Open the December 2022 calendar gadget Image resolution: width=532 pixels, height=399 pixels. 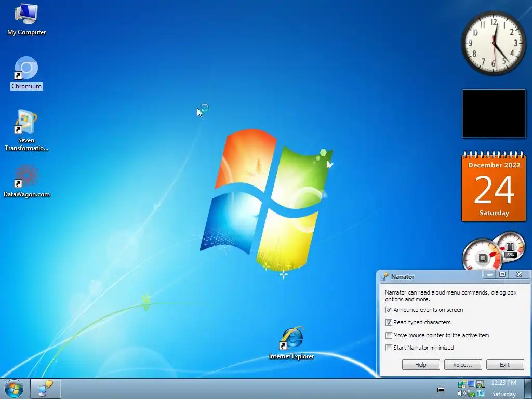[x=494, y=187]
